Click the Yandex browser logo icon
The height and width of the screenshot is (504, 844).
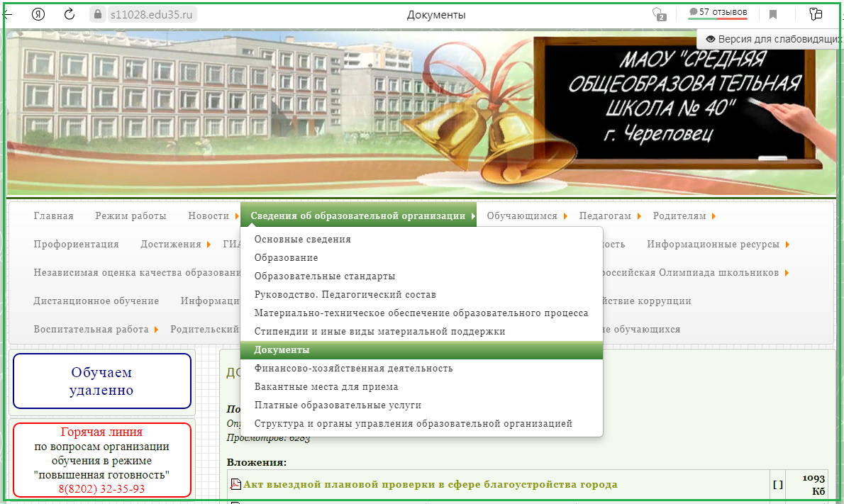click(x=38, y=13)
